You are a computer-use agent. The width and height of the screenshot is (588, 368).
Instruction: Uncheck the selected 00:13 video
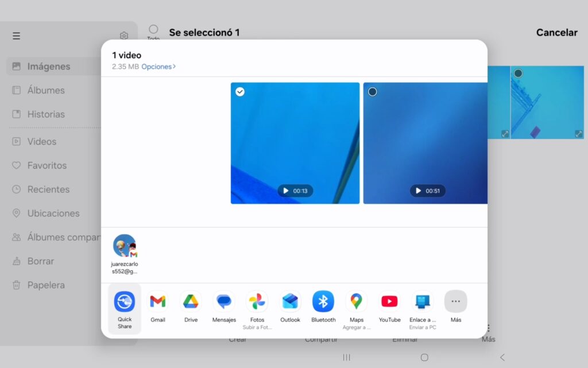click(240, 92)
